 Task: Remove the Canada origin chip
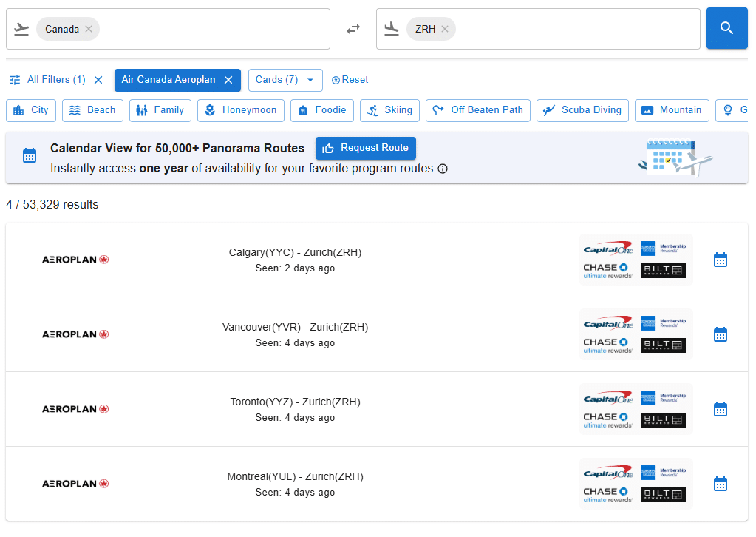click(89, 29)
